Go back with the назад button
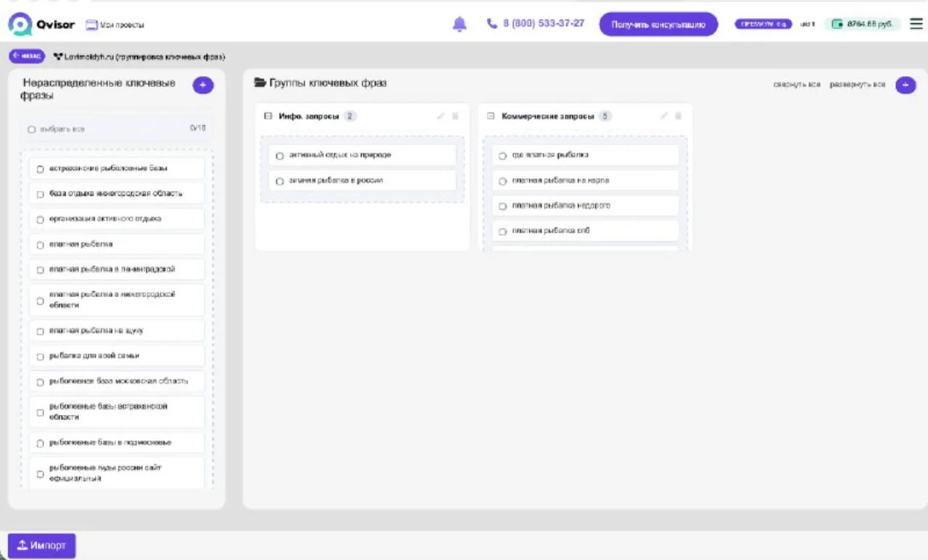The height and width of the screenshot is (560, 928). 27,56
